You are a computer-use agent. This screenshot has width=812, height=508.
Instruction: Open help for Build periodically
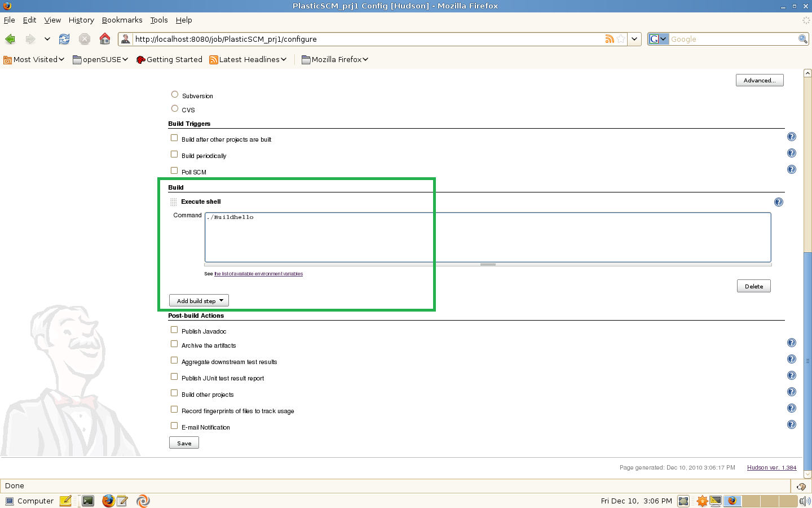[x=792, y=153]
